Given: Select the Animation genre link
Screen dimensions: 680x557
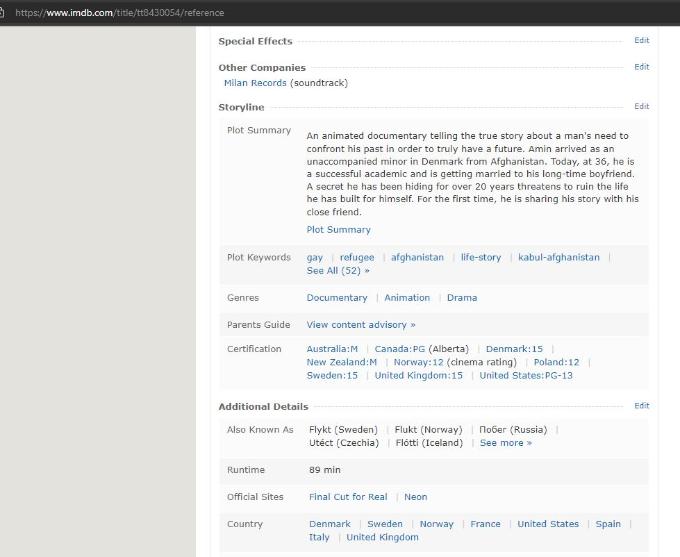Looking at the screenshot, I should coord(407,298).
